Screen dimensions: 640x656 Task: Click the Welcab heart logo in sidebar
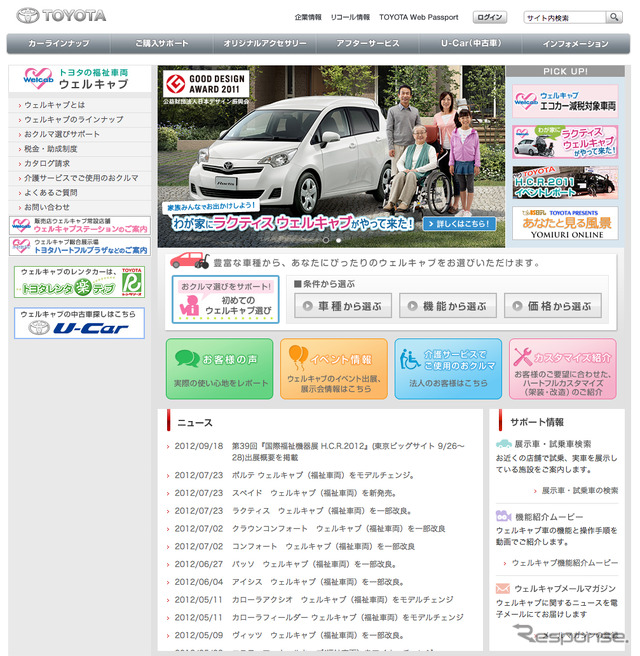point(38,78)
